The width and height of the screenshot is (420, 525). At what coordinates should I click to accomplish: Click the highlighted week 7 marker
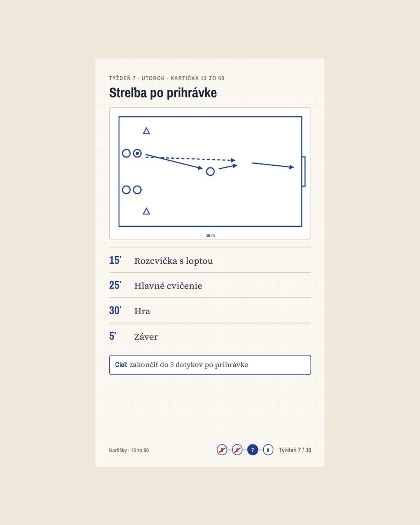pyautogui.click(x=253, y=450)
